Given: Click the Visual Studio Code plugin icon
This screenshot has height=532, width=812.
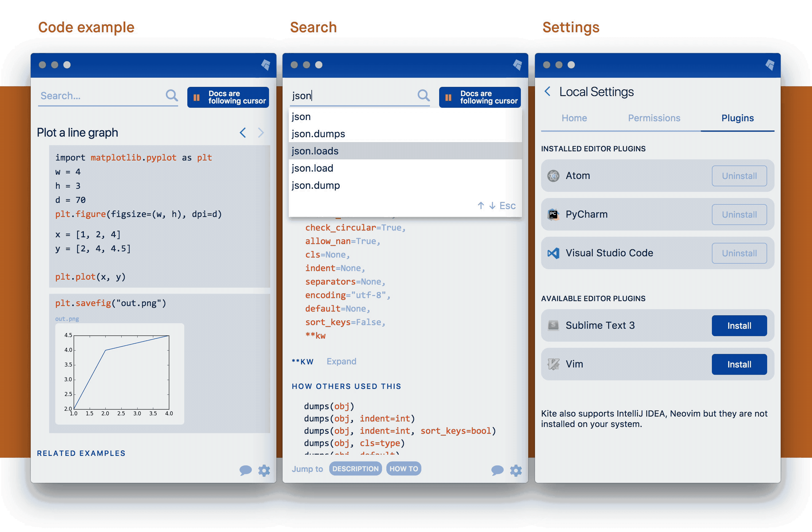Looking at the screenshot, I should 553,253.
